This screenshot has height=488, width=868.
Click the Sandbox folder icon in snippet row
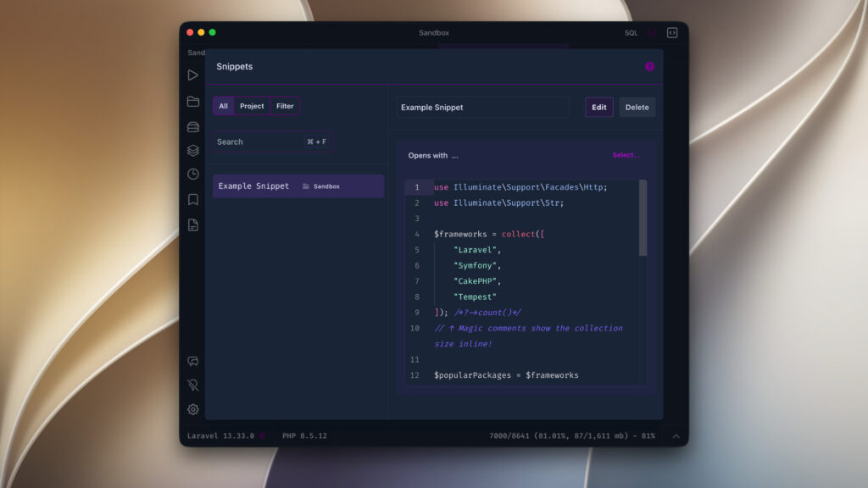pyautogui.click(x=305, y=186)
